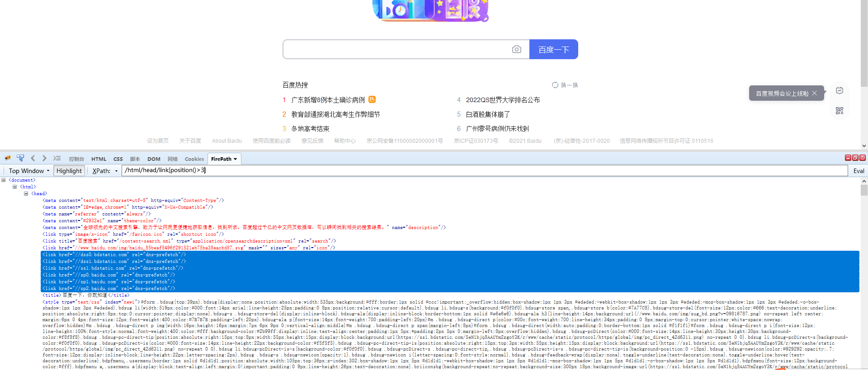Viewport: 868px width, 370px height.
Task: Collapse the <document> tree node
Action: point(3,180)
